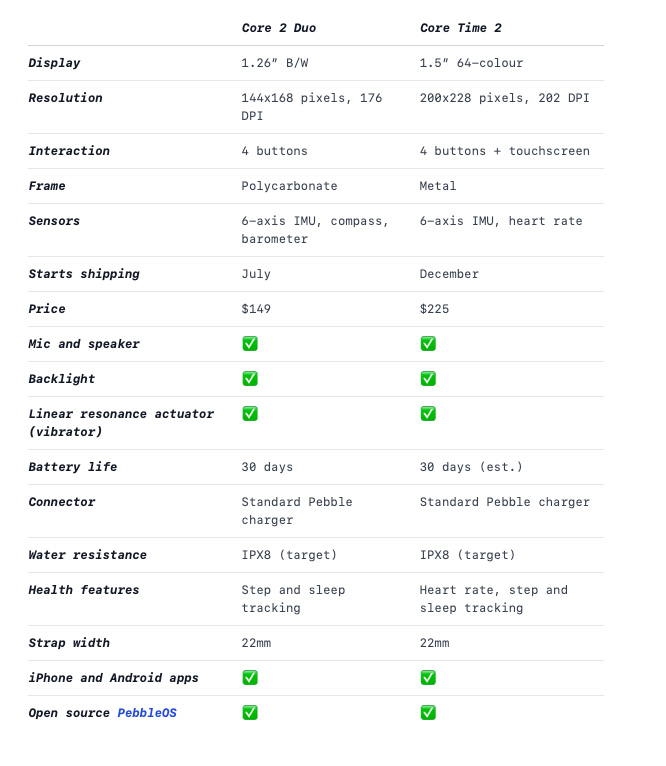Click Core 2 Duo open source checkmark
666x766 pixels.
250,713
